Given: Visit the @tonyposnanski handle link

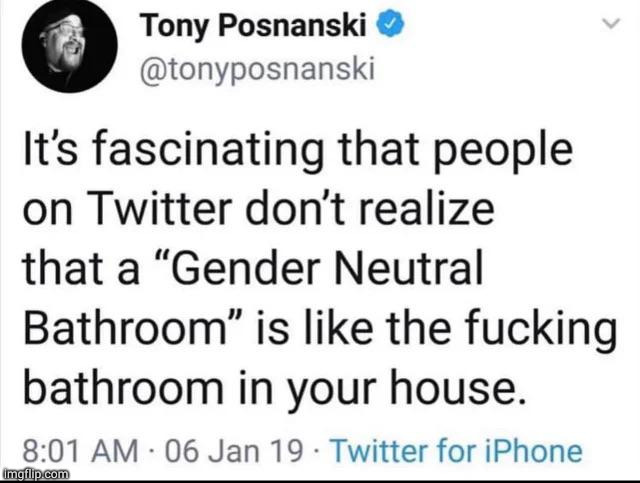Looking at the screenshot, I should point(257,70).
